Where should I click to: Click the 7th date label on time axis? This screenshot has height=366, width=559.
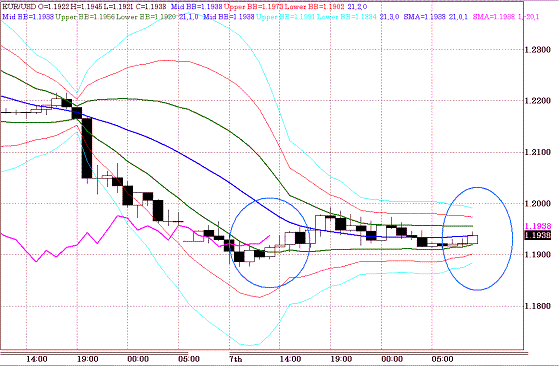(236, 359)
